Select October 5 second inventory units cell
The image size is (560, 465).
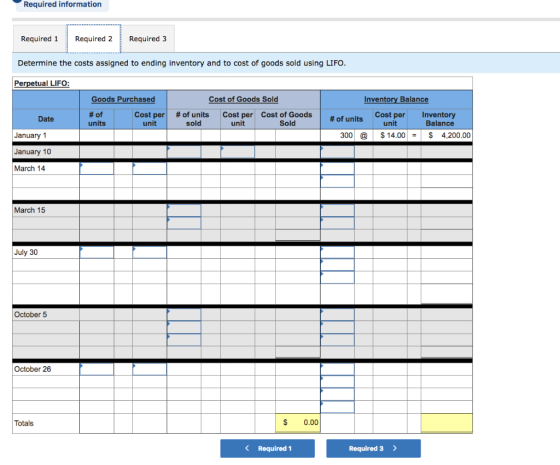[x=338, y=327]
